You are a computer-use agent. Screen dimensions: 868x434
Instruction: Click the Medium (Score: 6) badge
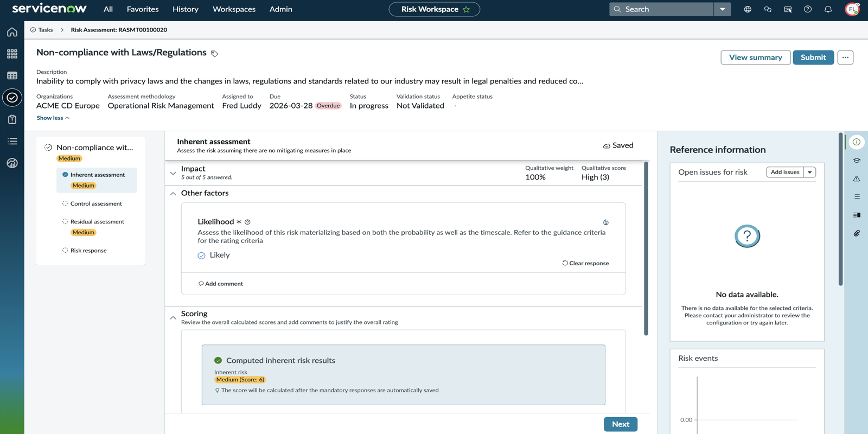click(x=240, y=380)
